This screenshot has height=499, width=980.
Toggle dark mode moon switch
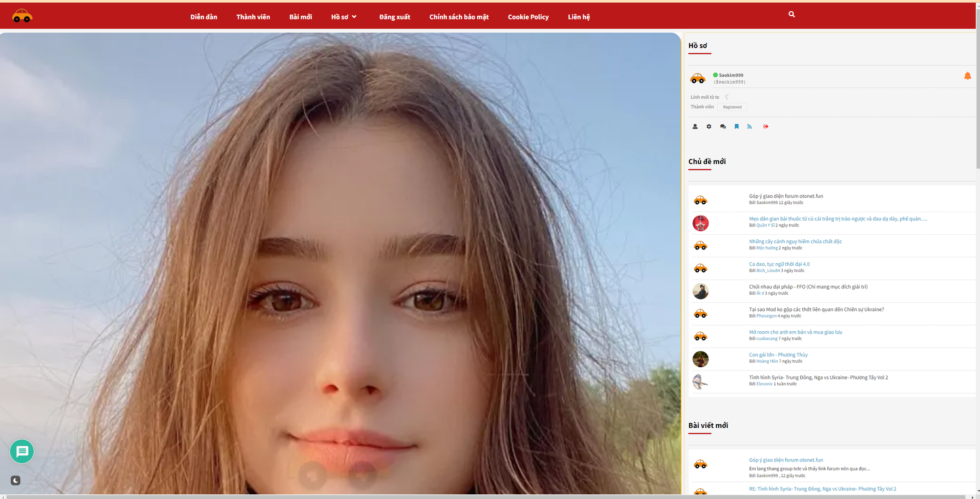(x=15, y=481)
